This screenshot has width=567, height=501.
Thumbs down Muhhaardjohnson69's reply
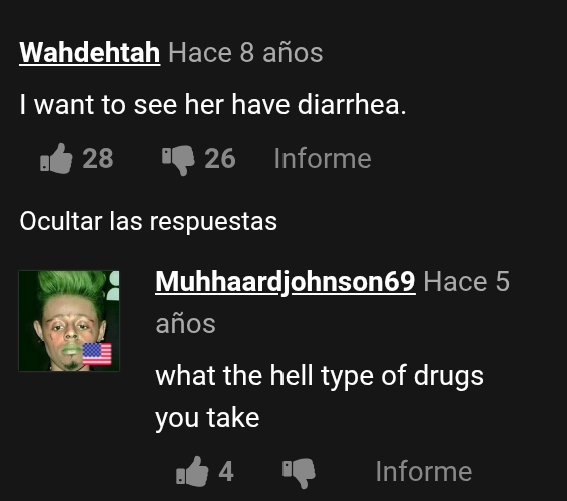point(299,473)
